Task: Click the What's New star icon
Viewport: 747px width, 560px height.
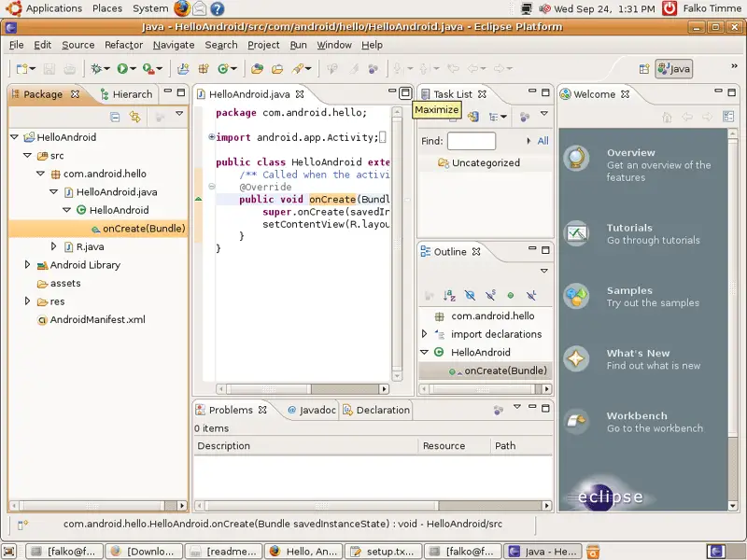Action: tap(576, 358)
